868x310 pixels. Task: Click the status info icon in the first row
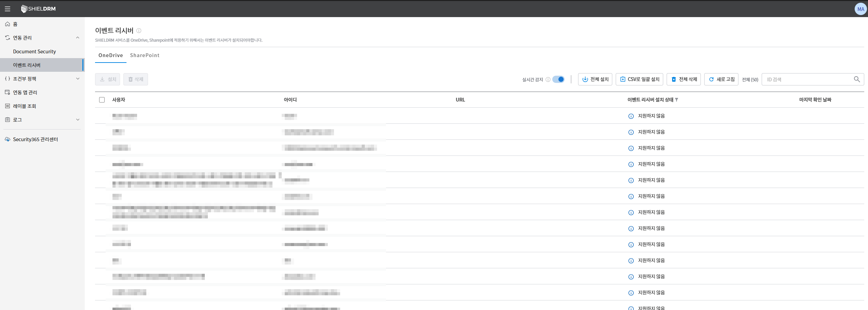631,116
